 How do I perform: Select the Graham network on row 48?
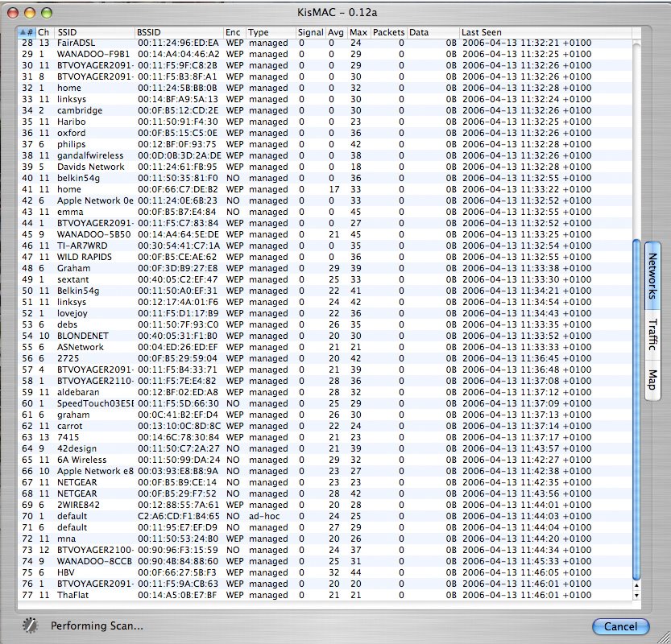[x=325, y=268]
